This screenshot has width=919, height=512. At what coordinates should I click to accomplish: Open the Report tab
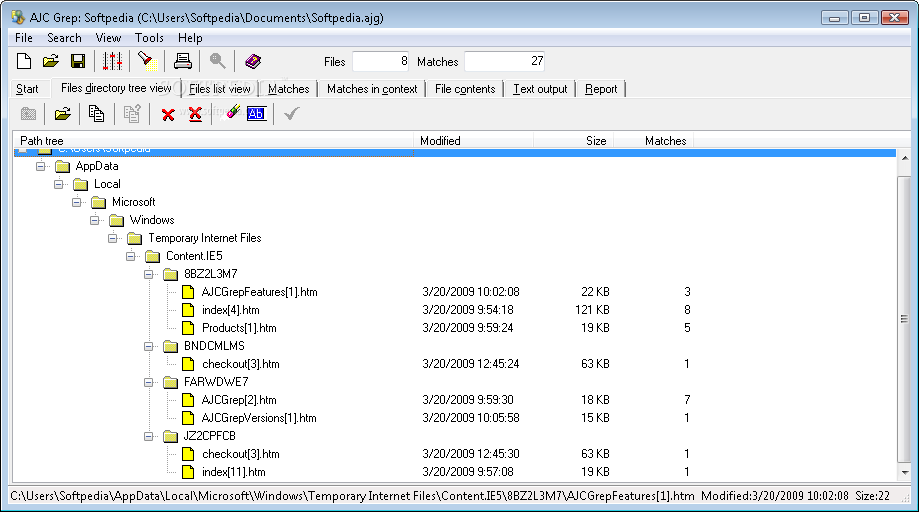click(x=601, y=89)
